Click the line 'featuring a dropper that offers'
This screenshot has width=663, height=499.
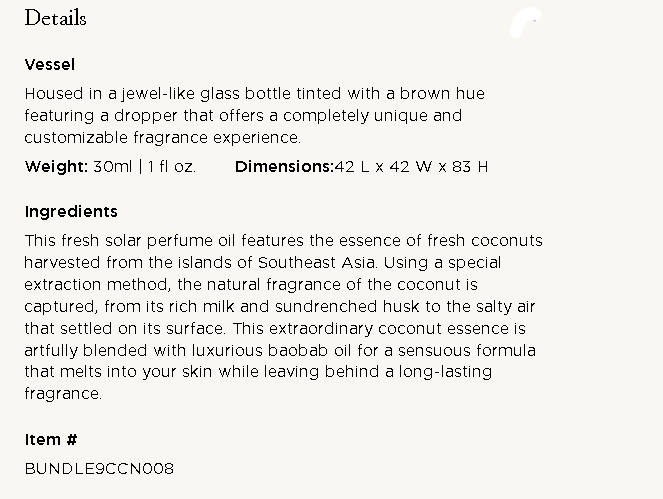tap(243, 116)
